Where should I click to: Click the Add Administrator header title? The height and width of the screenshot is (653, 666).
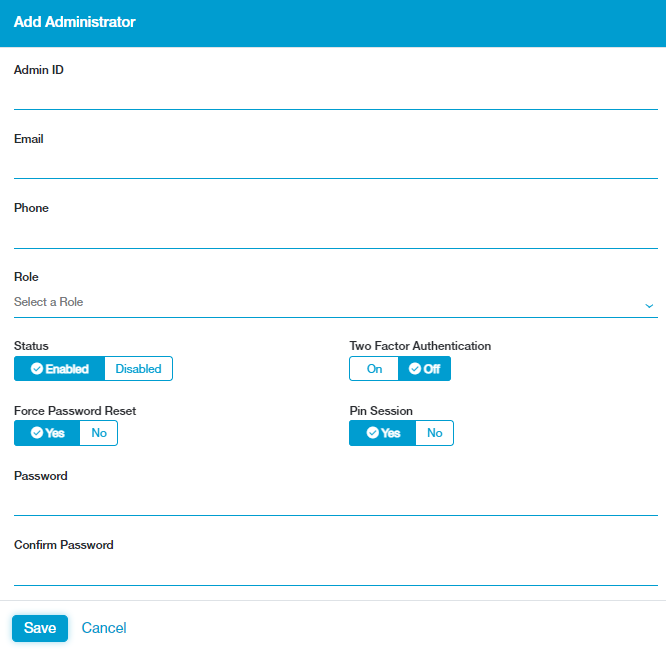tap(75, 22)
